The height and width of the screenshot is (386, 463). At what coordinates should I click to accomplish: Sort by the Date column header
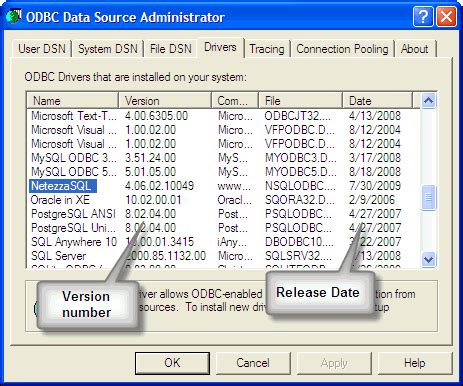pos(377,101)
